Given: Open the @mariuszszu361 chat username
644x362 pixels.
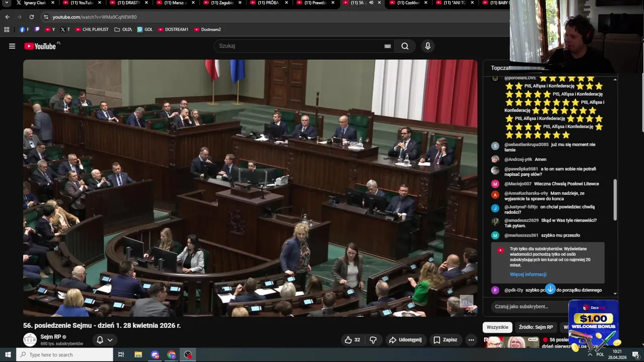Looking at the screenshot, I should coord(521,235).
